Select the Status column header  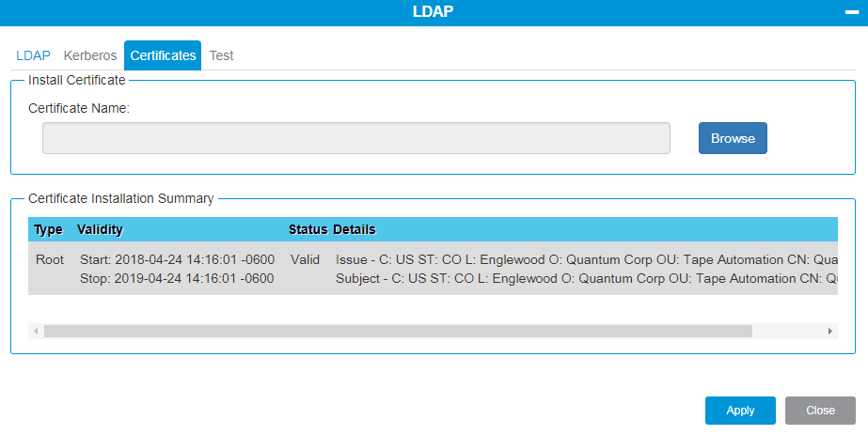click(x=308, y=230)
